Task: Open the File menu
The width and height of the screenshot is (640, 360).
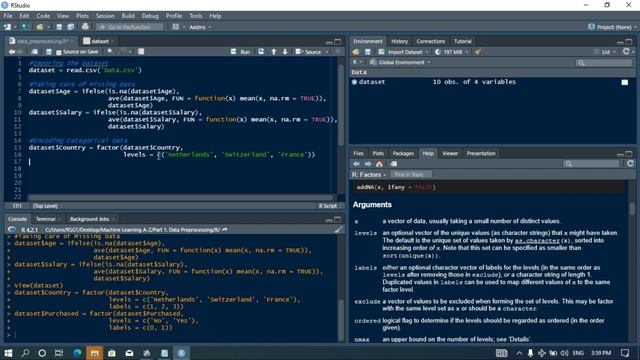Action: [8, 16]
